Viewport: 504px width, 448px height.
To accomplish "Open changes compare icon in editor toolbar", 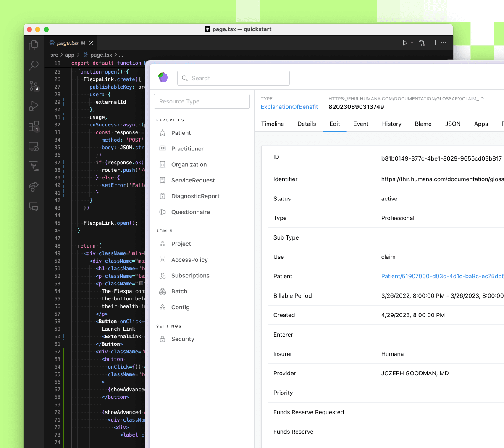I will (422, 43).
